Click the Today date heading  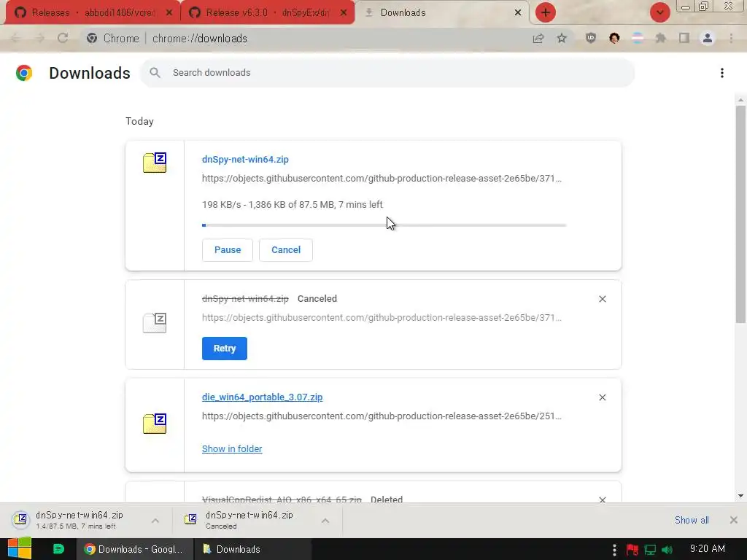tap(139, 122)
